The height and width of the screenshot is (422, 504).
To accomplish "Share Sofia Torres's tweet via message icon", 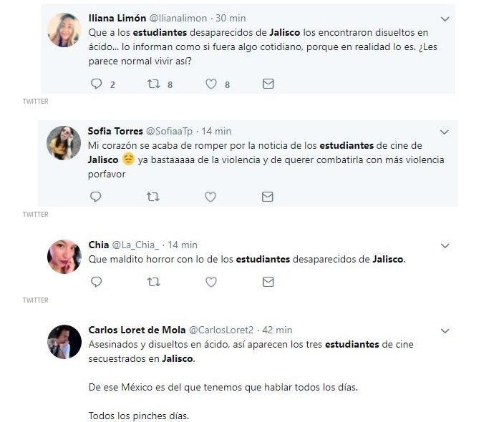I will click(x=268, y=196).
